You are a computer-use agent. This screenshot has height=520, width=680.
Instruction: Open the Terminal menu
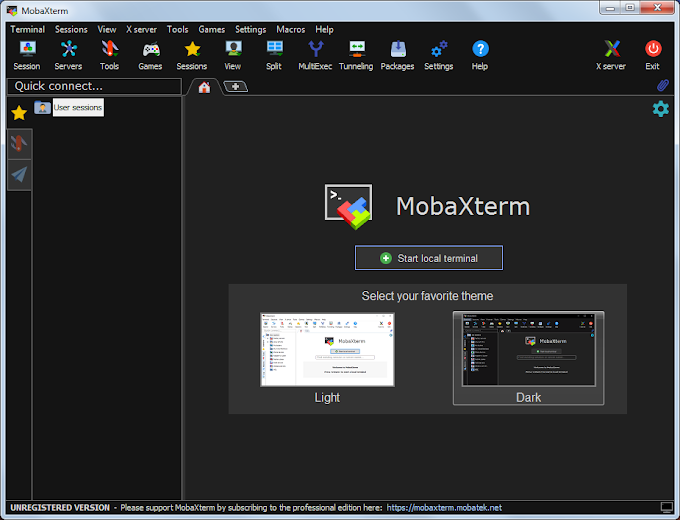pyautogui.click(x=28, y=29)
